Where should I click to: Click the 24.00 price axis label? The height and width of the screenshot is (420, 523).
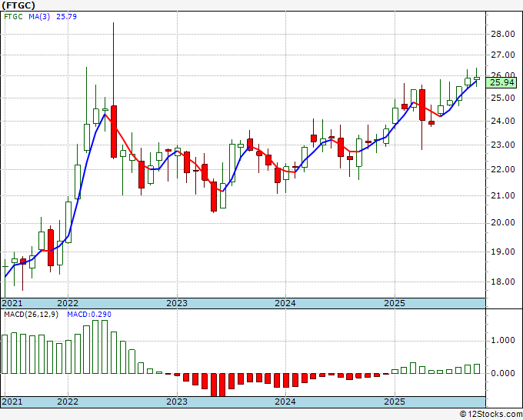503,121
